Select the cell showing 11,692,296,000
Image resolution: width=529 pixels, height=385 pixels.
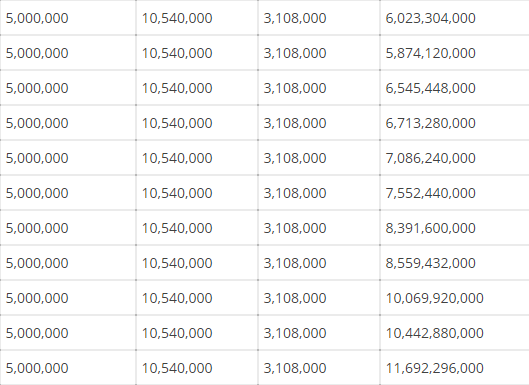point(454,368)
